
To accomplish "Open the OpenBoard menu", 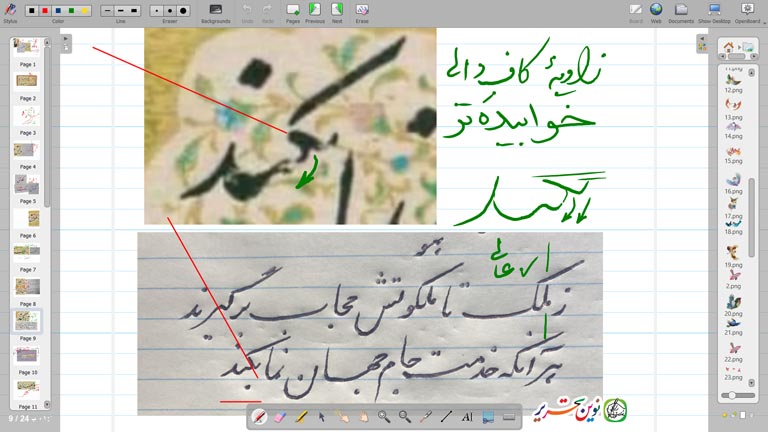I will tap(746, 11).
